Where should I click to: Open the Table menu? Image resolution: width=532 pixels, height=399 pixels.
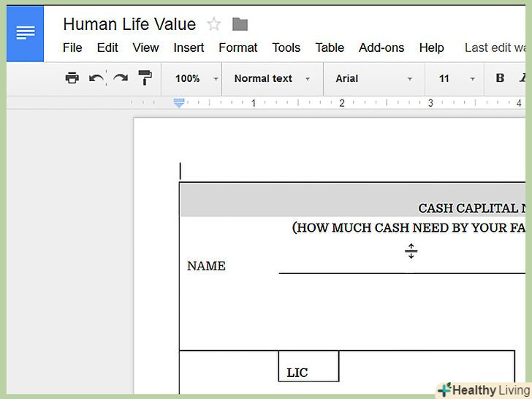pos(330,47)
